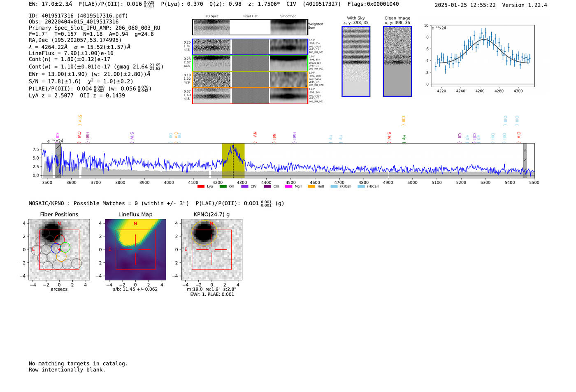This screenshot has height=392, width=576.
Task: Click the green Hγ line marker
Action: 404,139
